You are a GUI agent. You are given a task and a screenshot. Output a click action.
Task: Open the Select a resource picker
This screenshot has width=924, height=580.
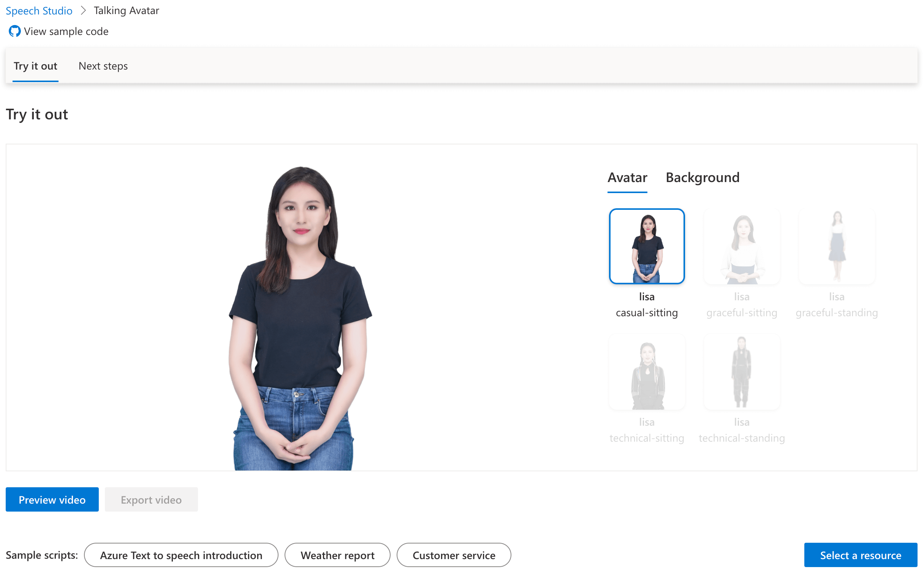pos(860,555)
